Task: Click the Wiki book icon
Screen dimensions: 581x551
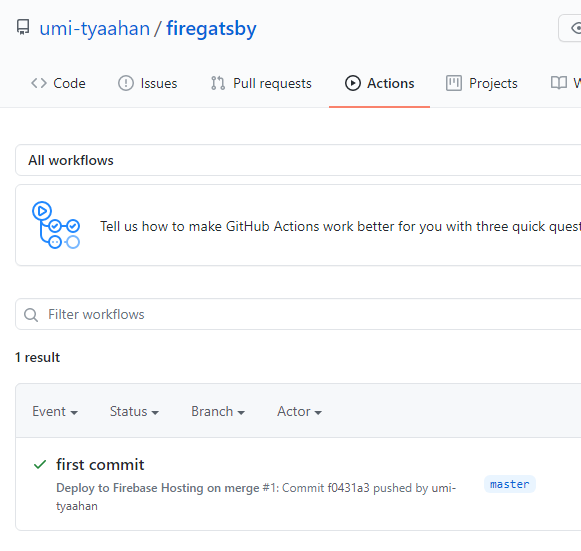Action: [559, 83]
